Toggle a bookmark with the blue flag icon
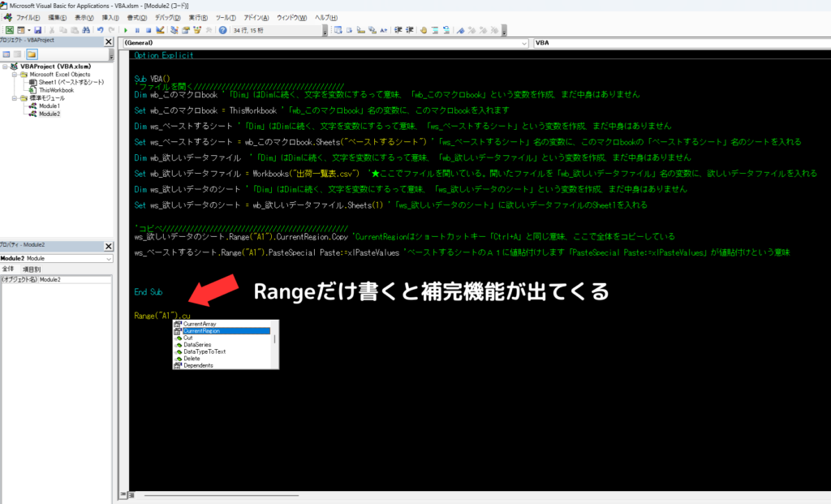The image size is (831, 504). tap(461, 30)
